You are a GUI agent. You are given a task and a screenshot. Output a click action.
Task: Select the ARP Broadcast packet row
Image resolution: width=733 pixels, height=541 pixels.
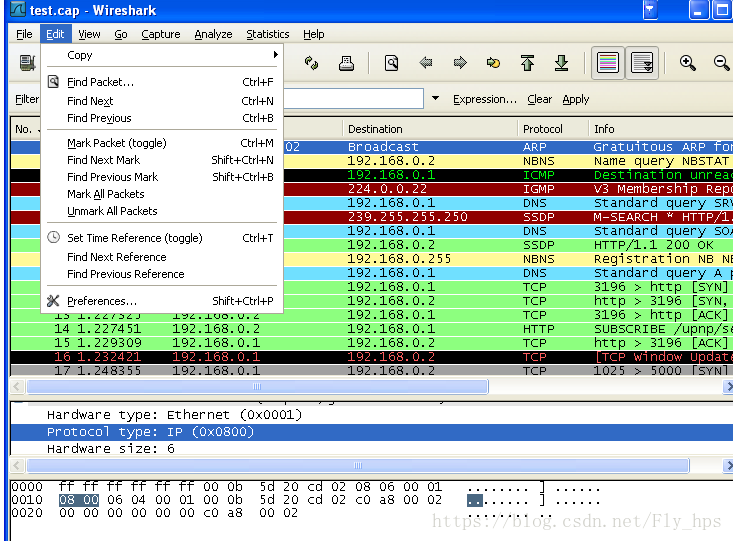pos(508,147)
